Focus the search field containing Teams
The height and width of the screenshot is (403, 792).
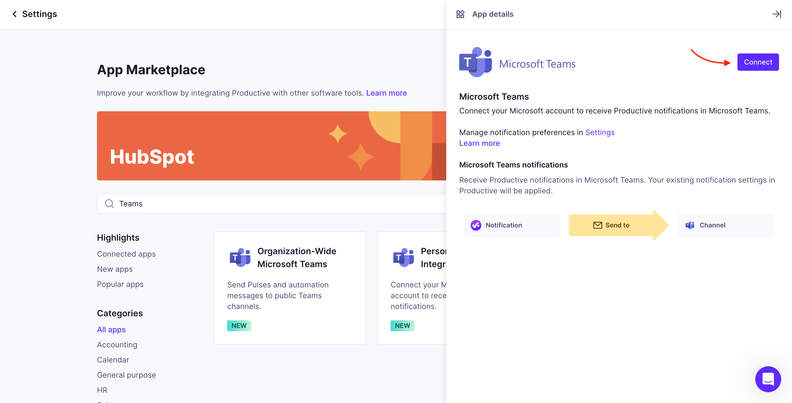coord(272,204)
